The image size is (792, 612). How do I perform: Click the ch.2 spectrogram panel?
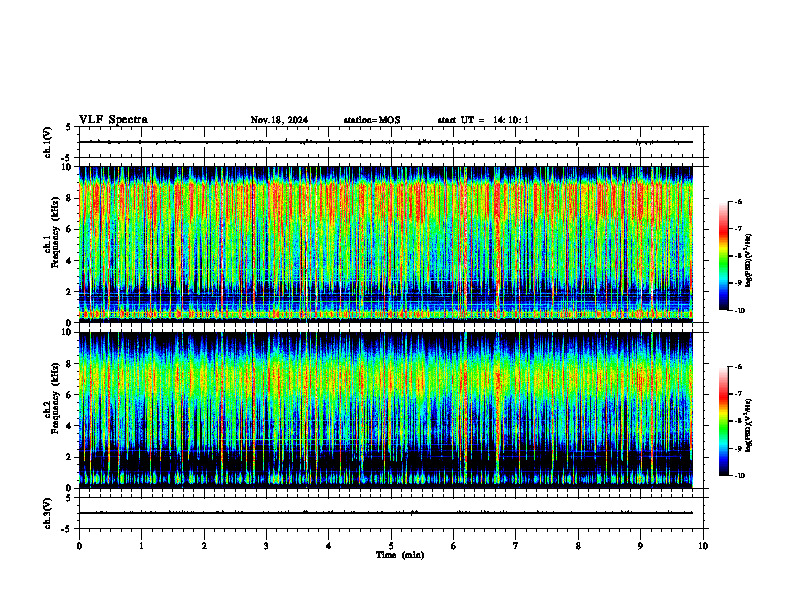[x=386, y=410]
